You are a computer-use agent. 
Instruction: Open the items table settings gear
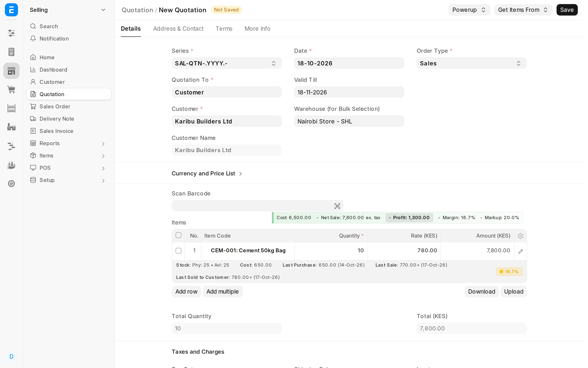520,236
